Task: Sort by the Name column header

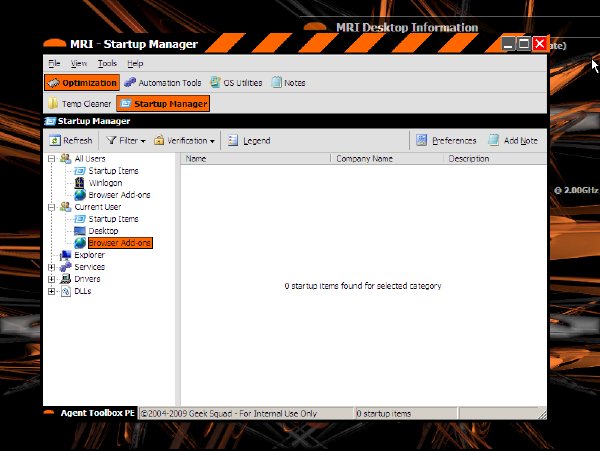Action: coord(256,158)
